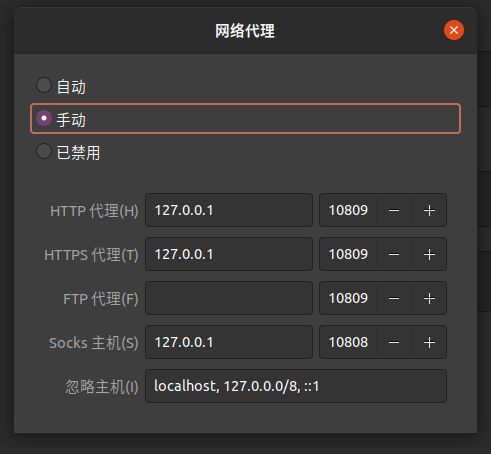Screen dimensions: 491x454
Task: Click the HTTPS 代理 address field
Action: point(229,254)
